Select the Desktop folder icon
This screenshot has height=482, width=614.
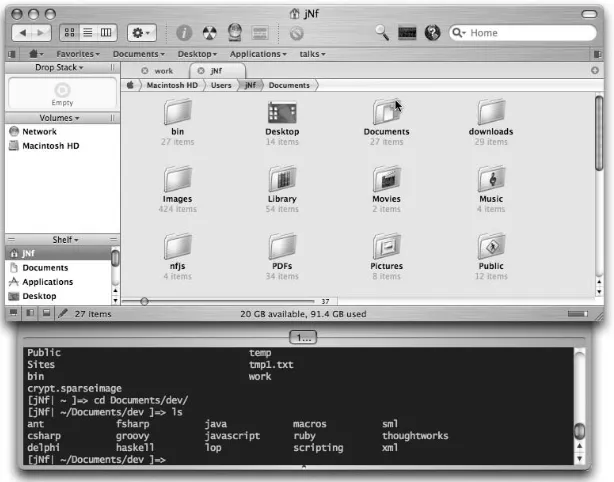(282, 112)
